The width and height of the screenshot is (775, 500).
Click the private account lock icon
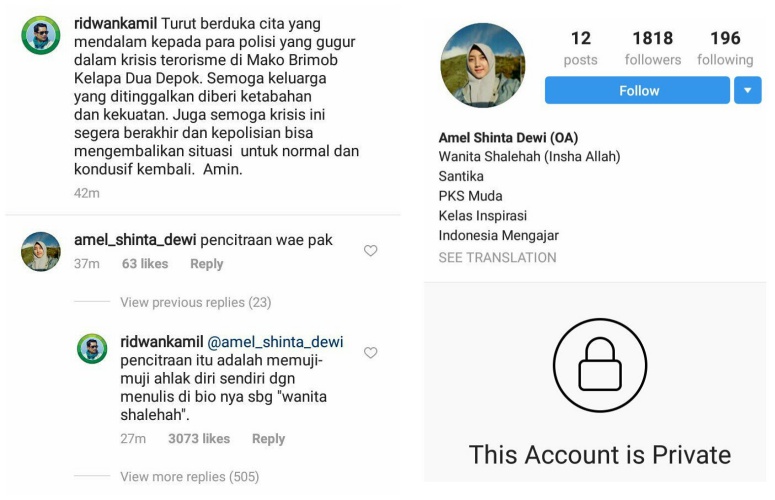600,365
